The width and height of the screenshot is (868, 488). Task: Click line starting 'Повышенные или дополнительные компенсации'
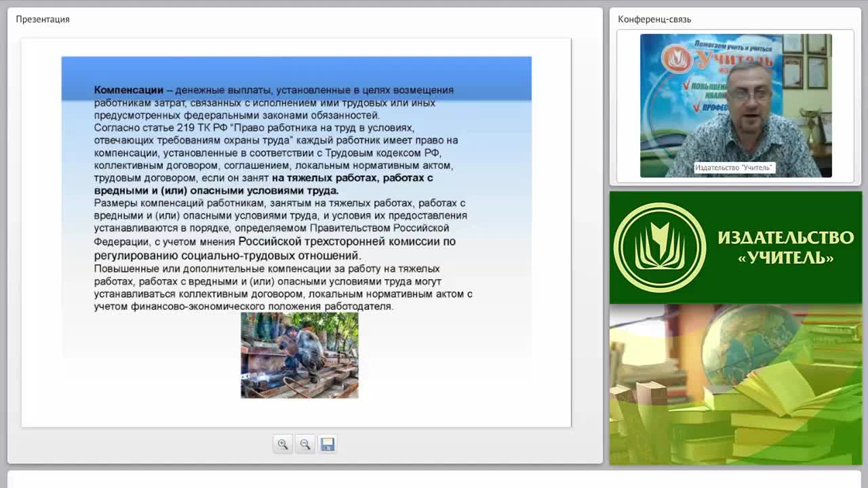point(267,268)
